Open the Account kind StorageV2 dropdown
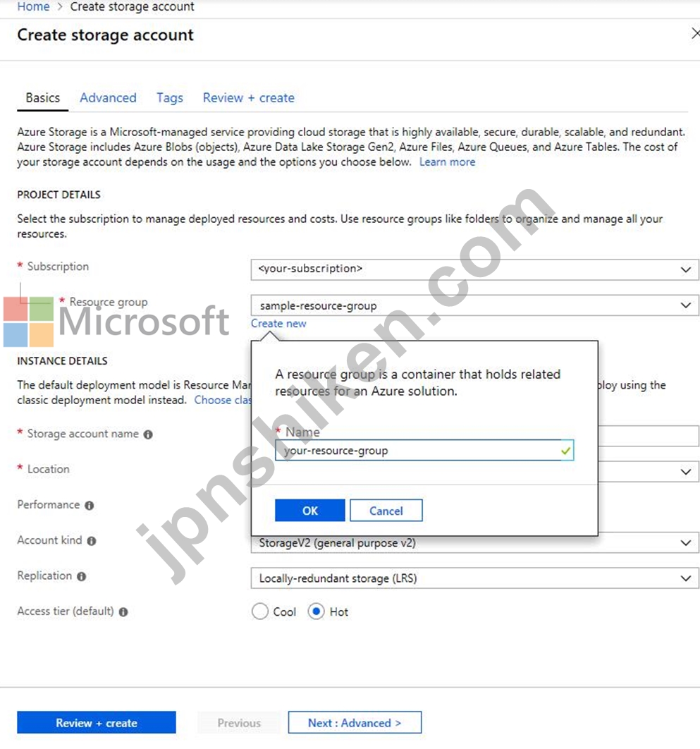 click(x=474, y=543)
